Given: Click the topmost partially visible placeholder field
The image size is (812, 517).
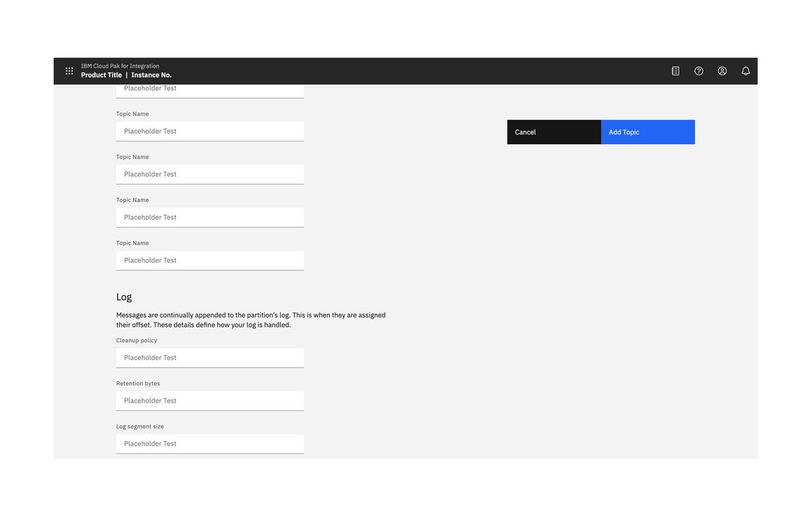Looking at the screenshot, I should (x=209, y=89).
